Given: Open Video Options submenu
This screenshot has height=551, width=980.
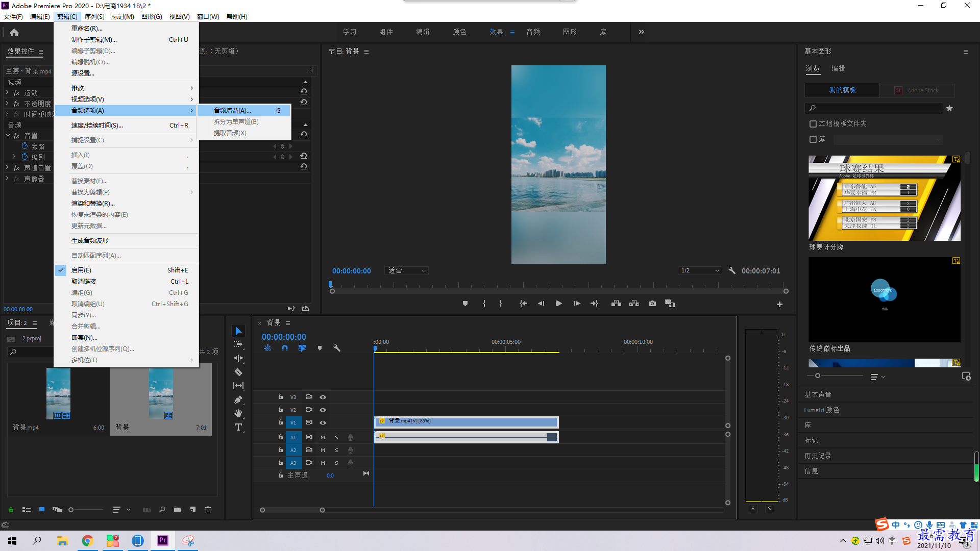Looking at the screenshot, I should (127, 99).
